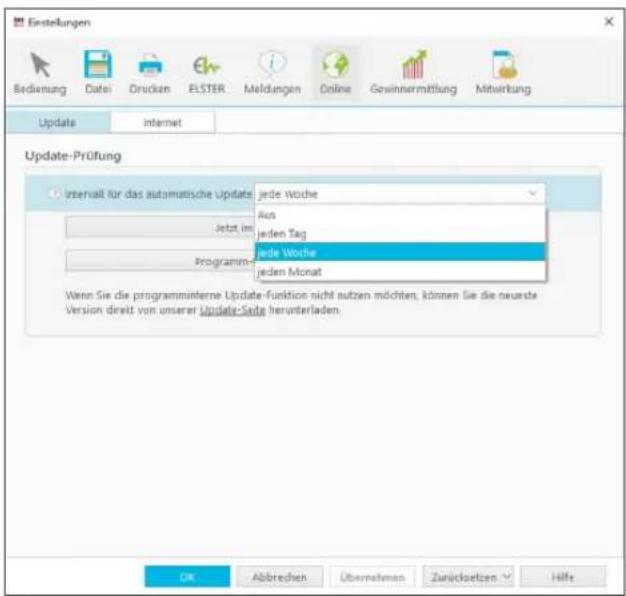Click the Update-Prüfung section heading
626x596 pixels.
(73, 156)
